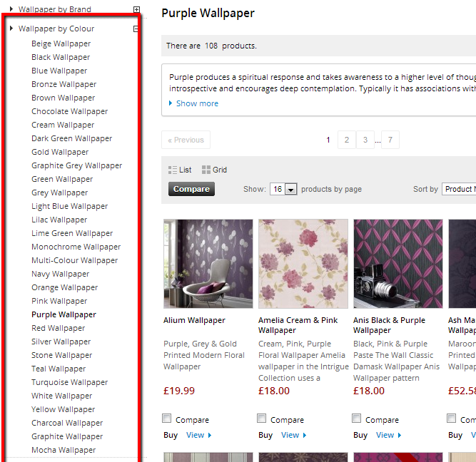Screen dimensions: 476x462
Task: Open Navy Wallpaper category
Action: click(60, 274)
